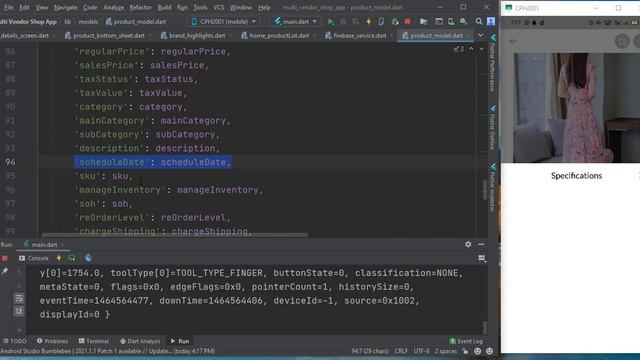The height and width of the screenshot is (360, 640).
Task: Toggle read-only lock in status bar
Action: 465,351
